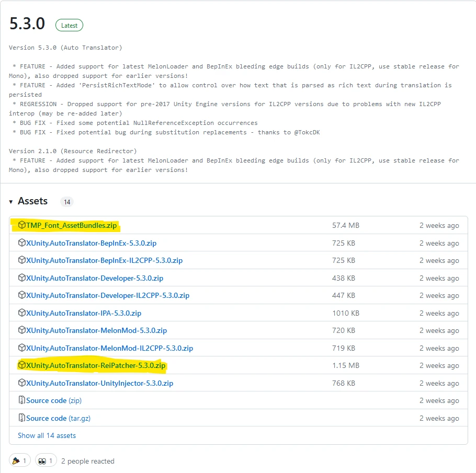Screen dimensions: 476x473
Task: Click package icon beside Developer-IL2CPP-5.3.0.zip
Action: (22, 295)
